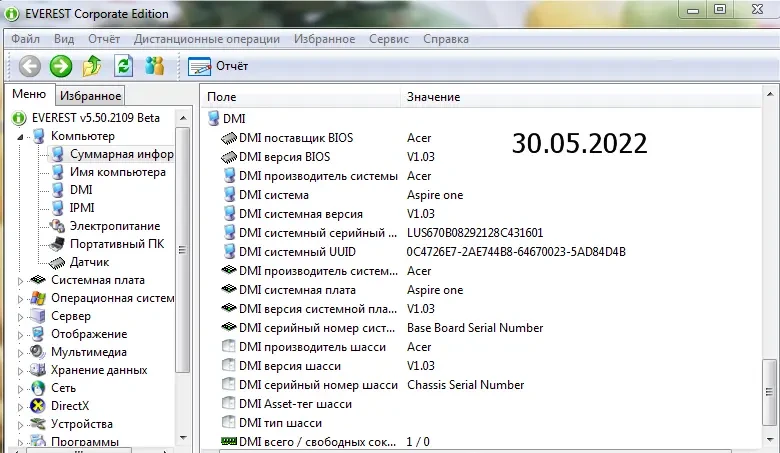Image resolution: width=780 pixels, height=453 pixels.
Task: Select DMI item in the sidebar tree
Action: (x=81, y=190)
